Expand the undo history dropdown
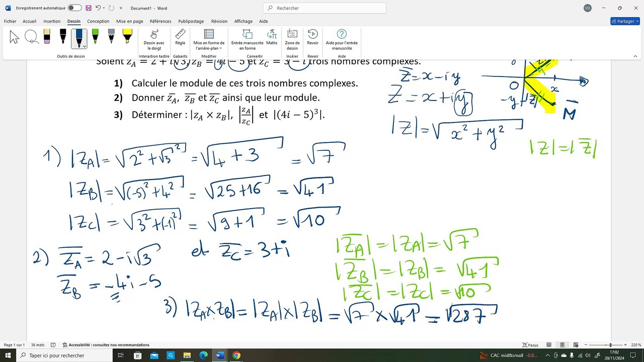This screenshot has height=362, width=644. click(x=104, y=8)
